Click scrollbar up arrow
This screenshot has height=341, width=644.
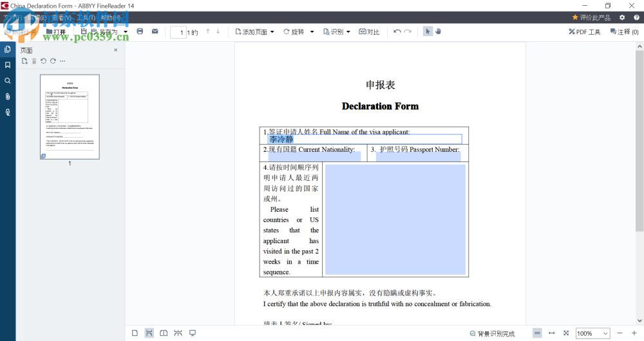point(639,46)
